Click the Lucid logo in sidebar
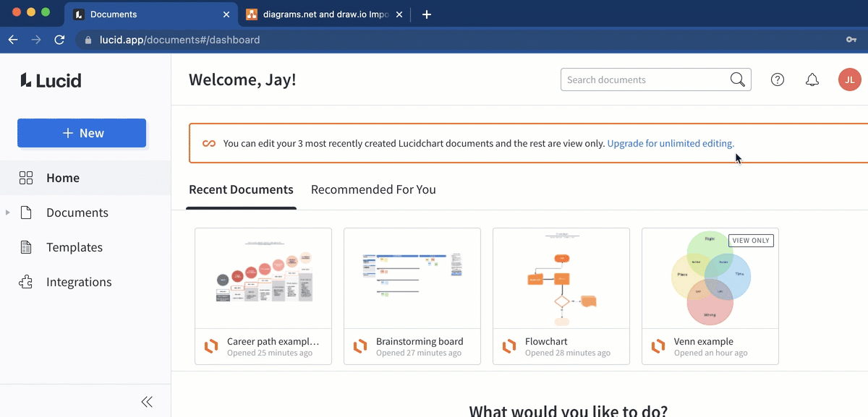The width and height of the screenshot is (868, 417). tap(51, 80)
